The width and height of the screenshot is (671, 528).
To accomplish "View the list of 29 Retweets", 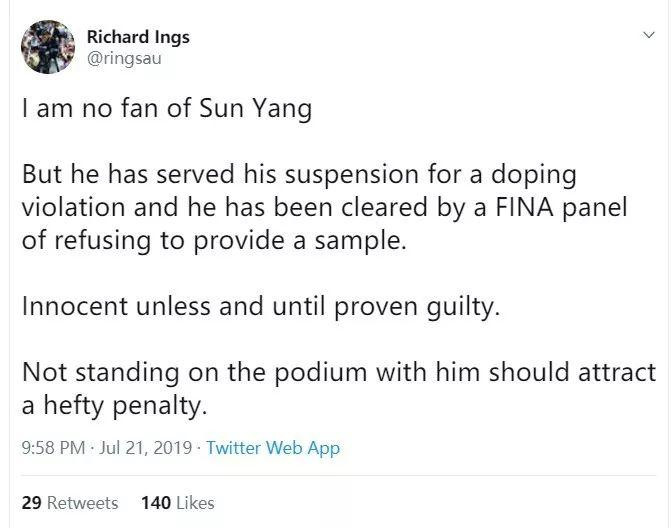I will [70, 502].
